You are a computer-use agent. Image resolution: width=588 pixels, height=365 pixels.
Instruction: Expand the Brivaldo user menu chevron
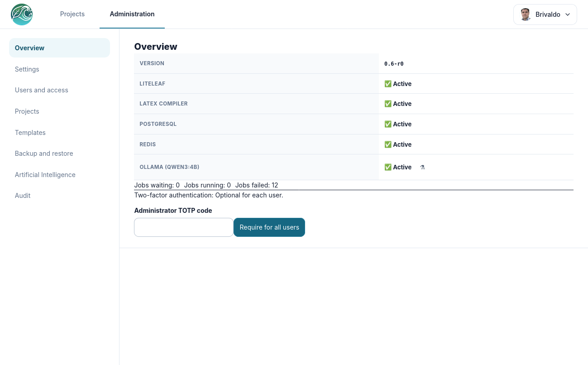[x=568, y=14]
